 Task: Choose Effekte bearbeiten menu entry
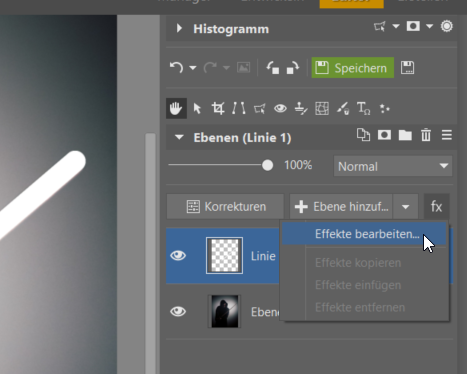(364, 234)
